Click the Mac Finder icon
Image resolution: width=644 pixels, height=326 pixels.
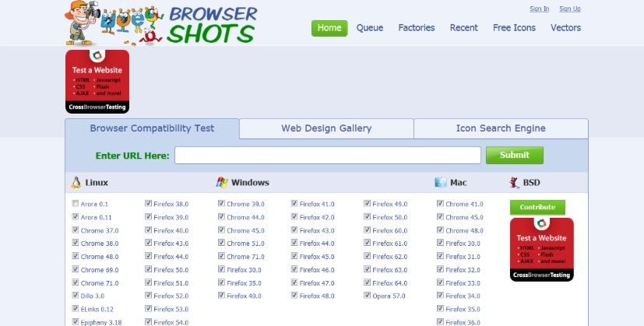(x=441, y=183)
